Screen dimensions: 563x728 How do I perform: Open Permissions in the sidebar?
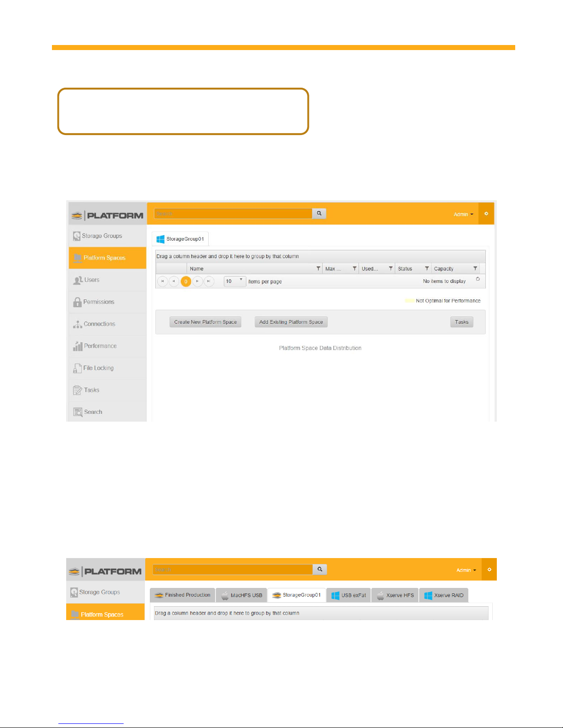(x=98, y=302)
